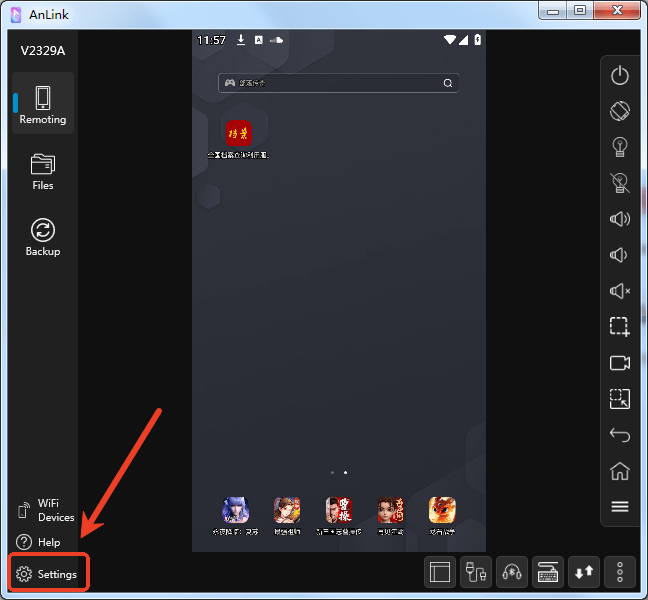Toggle the audio headphone forwarding button
The height and width of the screenshot is (600, 648).
512,572
